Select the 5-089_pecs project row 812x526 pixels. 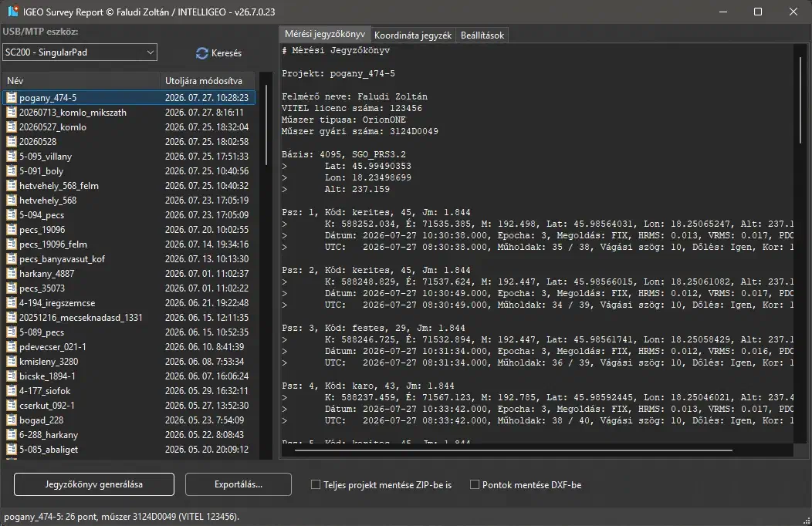[x=129, y=332]
